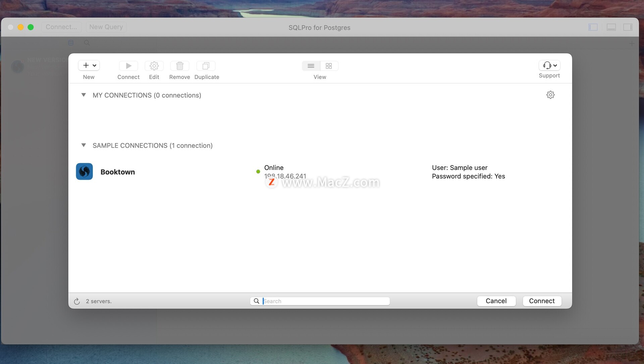644x364 pixels.
Task: Click the 2 servers status text
Action: 99,301
